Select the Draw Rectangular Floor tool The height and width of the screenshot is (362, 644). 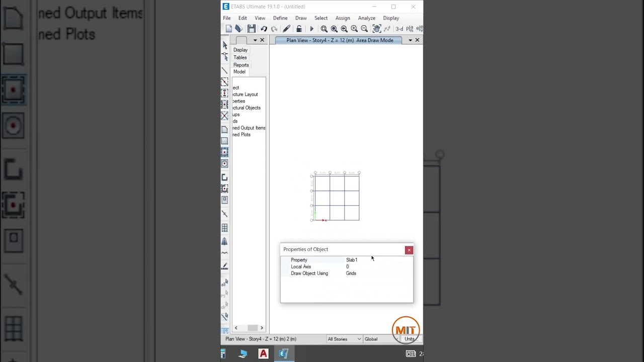tap(224, 141)
